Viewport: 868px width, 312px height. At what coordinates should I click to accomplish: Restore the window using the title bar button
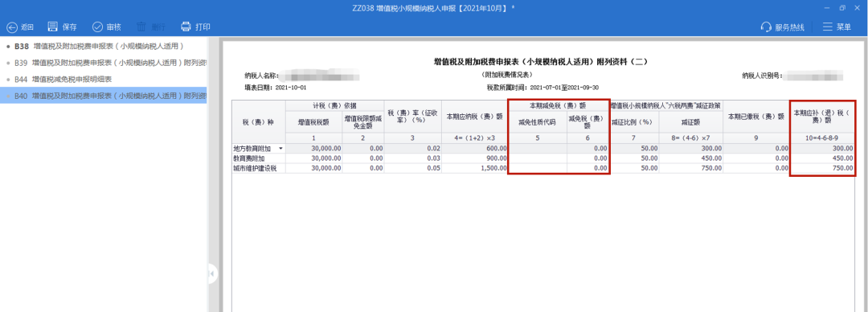click(842, 8)
